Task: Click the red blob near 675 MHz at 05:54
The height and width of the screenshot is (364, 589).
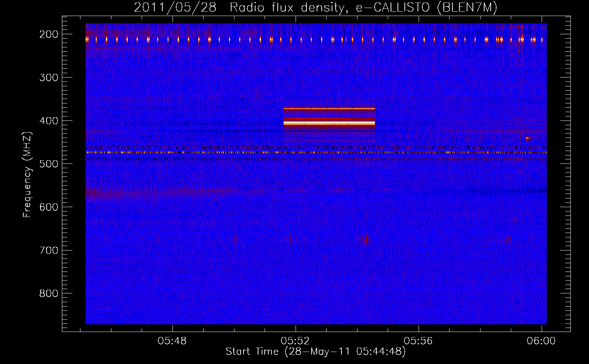Action: (x=365, y=239)
